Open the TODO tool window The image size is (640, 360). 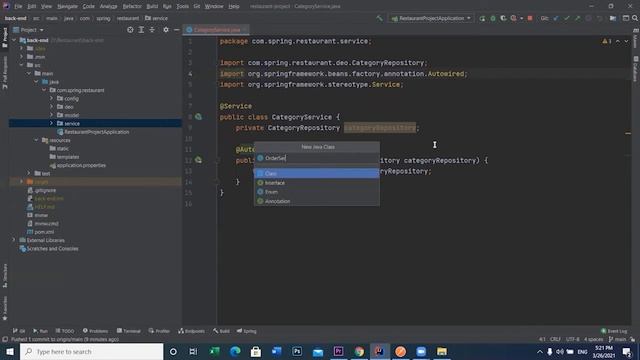tap(65, 331)
